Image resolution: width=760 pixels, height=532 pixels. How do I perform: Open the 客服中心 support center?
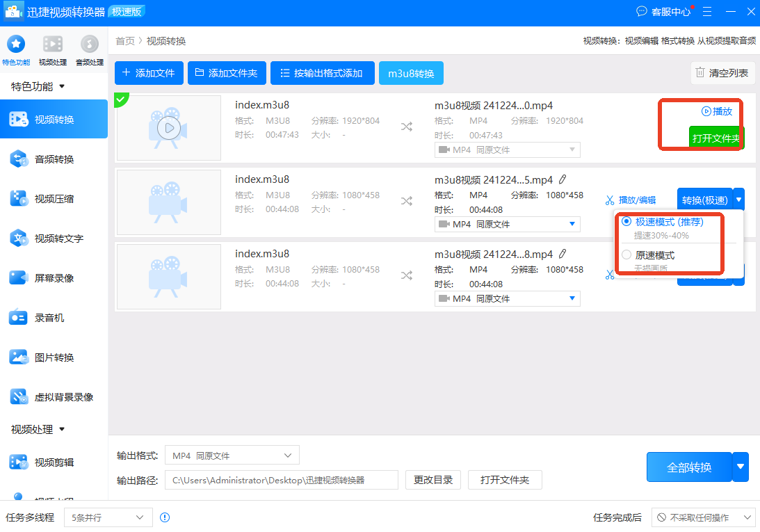(x=664, y=11)
